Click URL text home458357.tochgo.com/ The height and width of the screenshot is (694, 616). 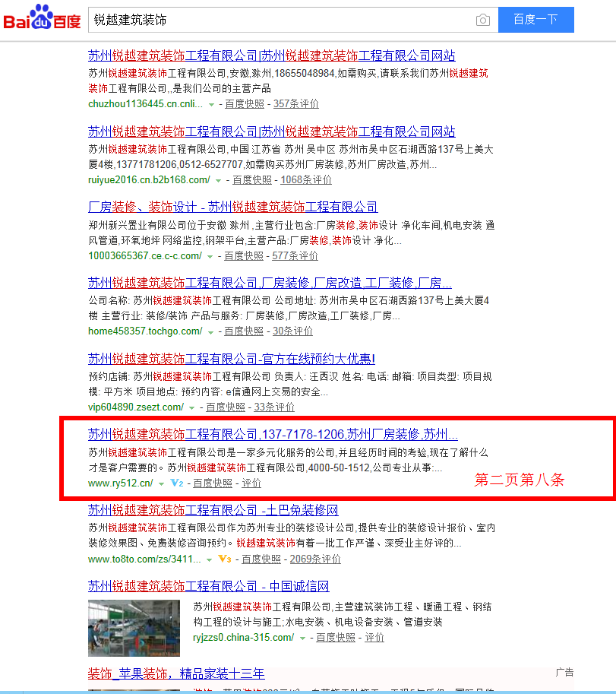coord(146,331)
